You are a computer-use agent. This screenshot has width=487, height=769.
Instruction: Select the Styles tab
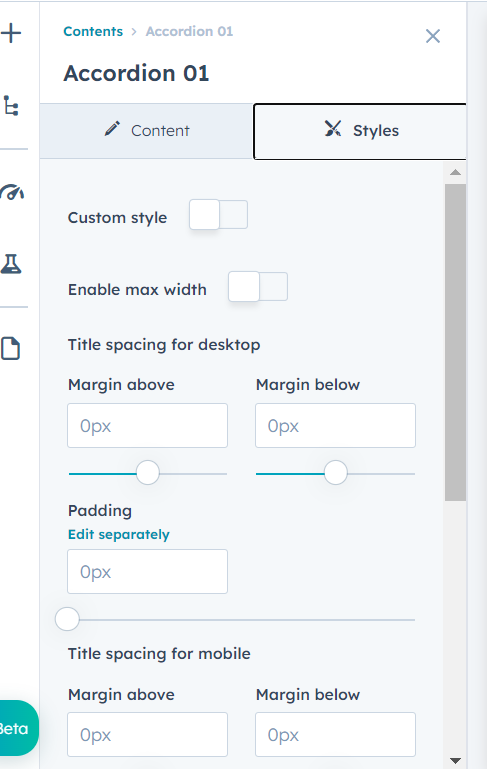tap(360, 131)
